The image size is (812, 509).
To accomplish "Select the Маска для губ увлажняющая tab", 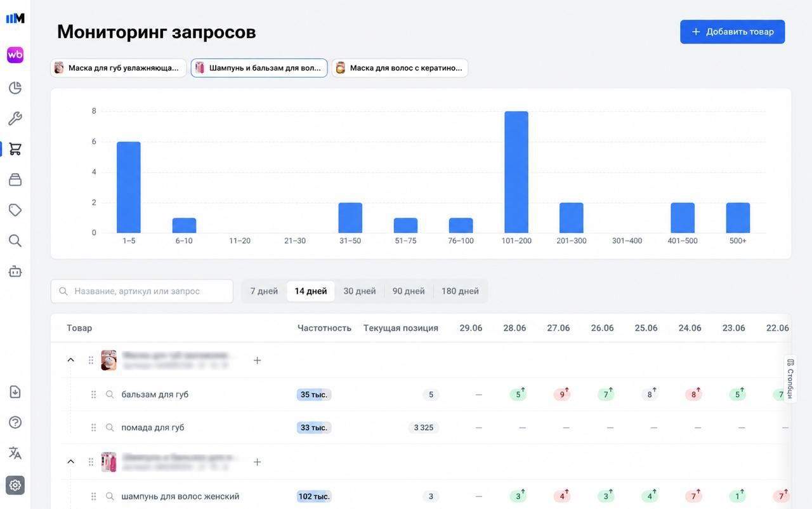I will pyautogui.click(x=119, y=68).
